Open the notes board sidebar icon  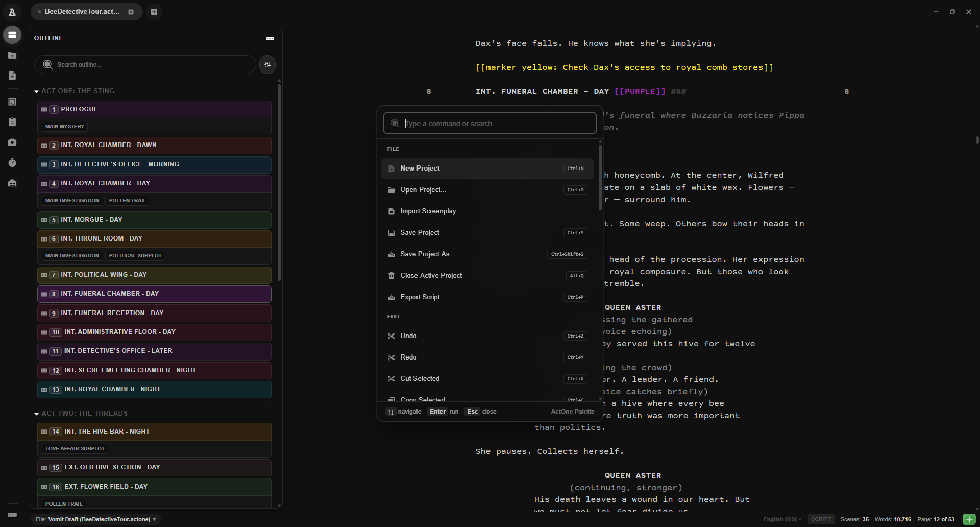(12, 102)
